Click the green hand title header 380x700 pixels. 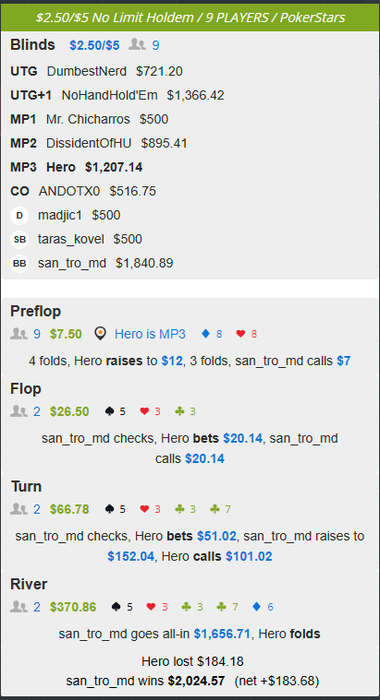point(190,17)
